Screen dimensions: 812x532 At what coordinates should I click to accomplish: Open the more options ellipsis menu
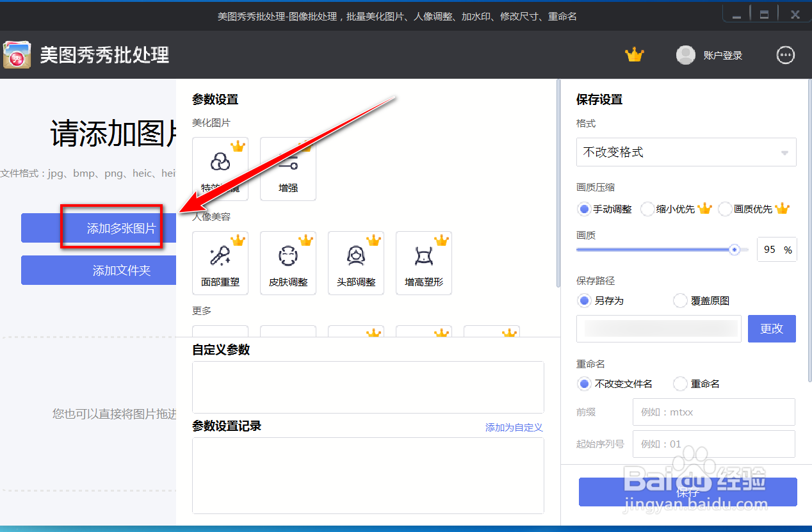tap(786, 55)
